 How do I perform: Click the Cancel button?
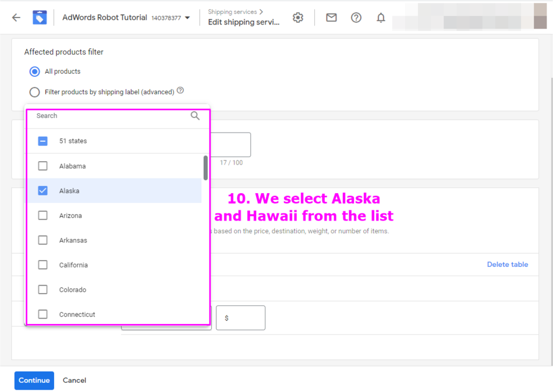pos(75,380)
